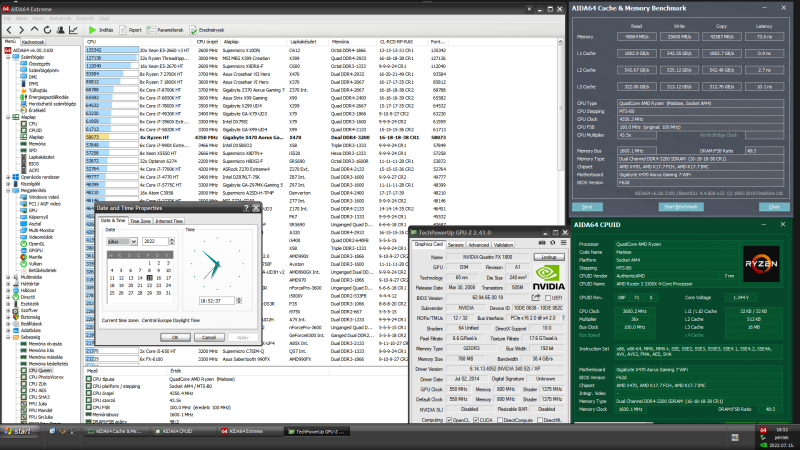800x450 pixels.
Task: Open Validation tab in GPU-Z
Action: (503, 245)
